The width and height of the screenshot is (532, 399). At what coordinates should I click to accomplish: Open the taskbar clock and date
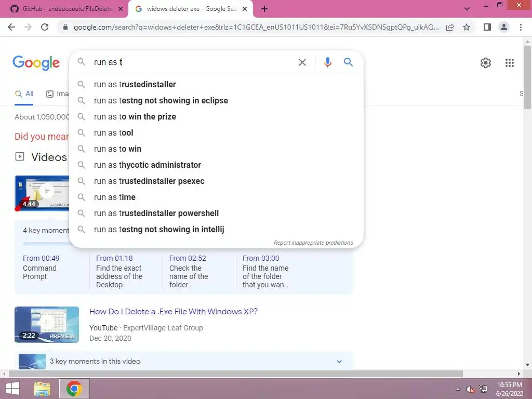coord(509,389)
